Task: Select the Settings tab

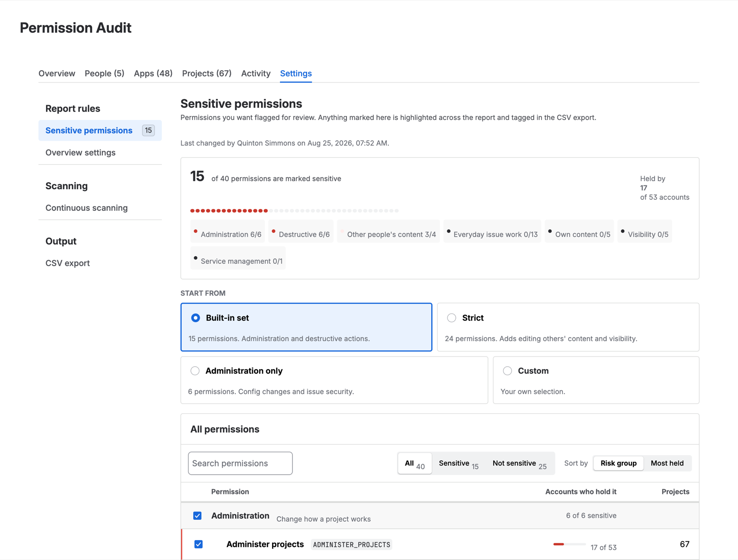Action: pos(296,73)
